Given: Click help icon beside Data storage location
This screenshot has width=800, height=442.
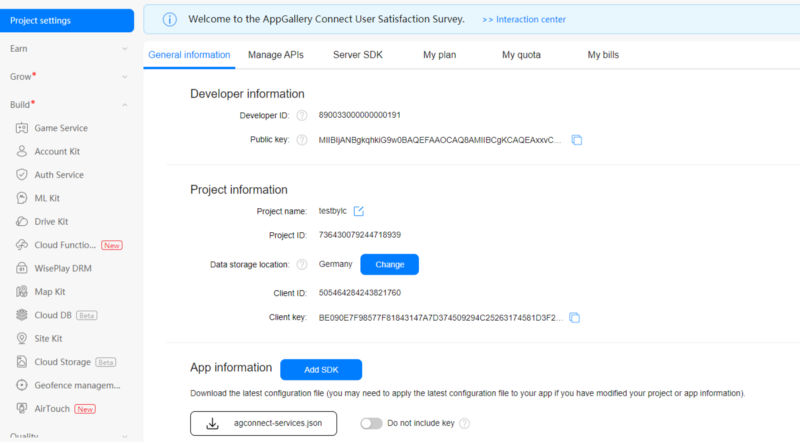Looking at the screenshot, I should tap(302, 264).
